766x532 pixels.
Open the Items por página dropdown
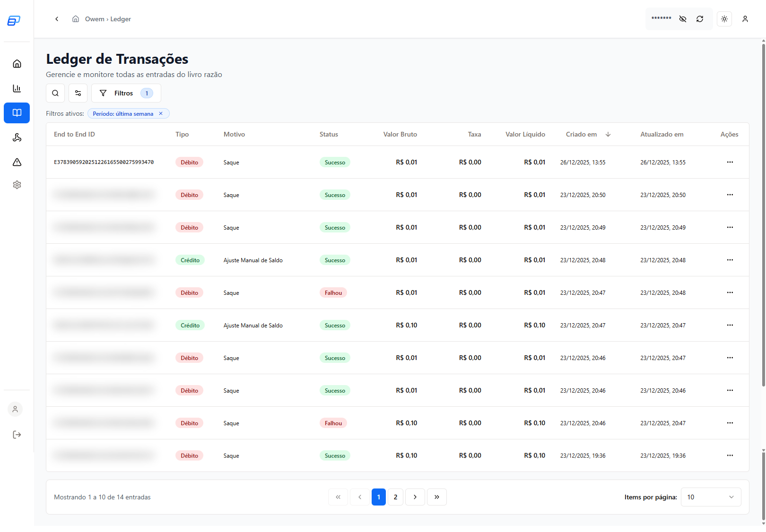coord(711,497)
